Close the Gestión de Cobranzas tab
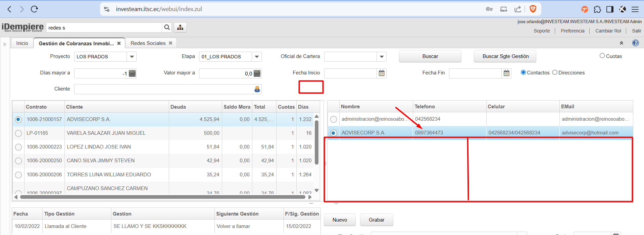 point(119,43)
